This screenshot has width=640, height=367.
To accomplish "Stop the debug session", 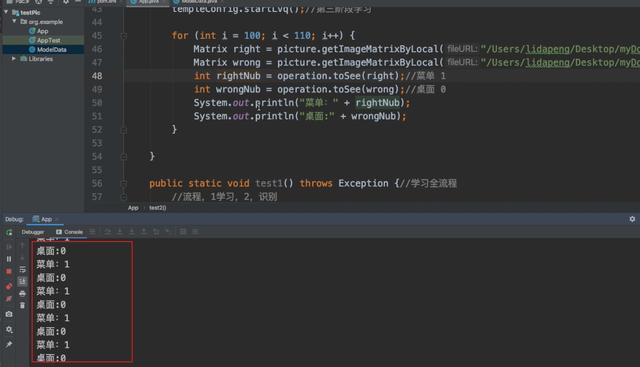I will [9, 272].
